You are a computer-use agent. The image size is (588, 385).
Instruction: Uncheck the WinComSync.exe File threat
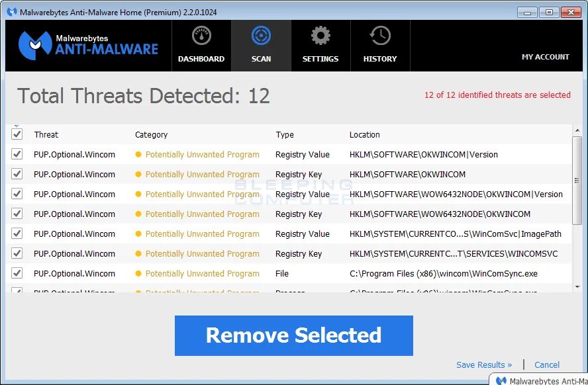point(17,273)
